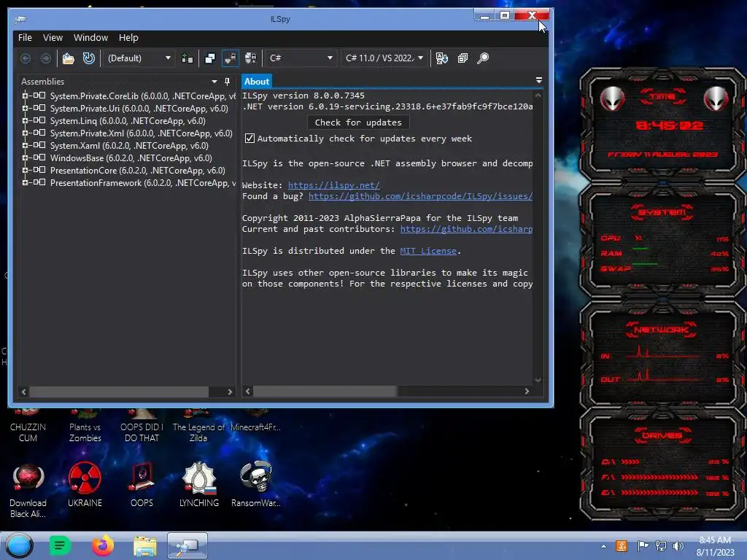Screen dimensions: 747x560
Task: Select the About tab
Action: coord(256,82)
